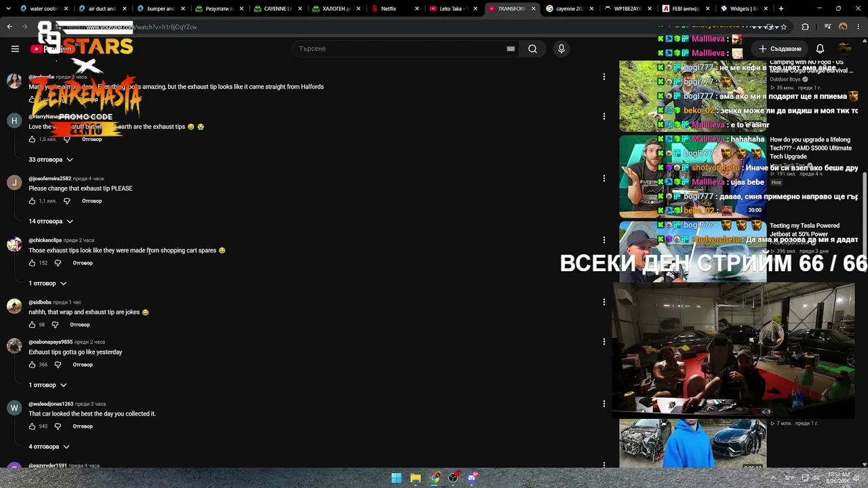The width and height of the screenshot is (868, 488).
Task: Expand 1 reply under @chickenclips comment
Action: click(47, 283)
